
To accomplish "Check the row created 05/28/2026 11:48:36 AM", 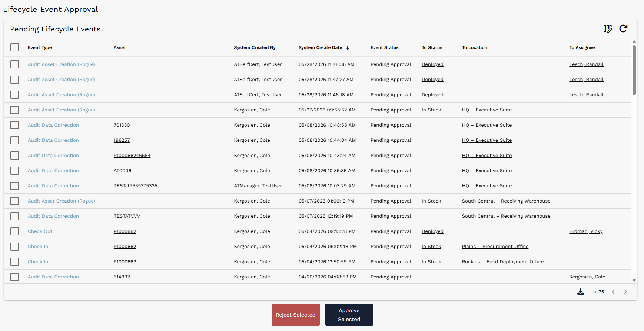I will tap(15, 64).
